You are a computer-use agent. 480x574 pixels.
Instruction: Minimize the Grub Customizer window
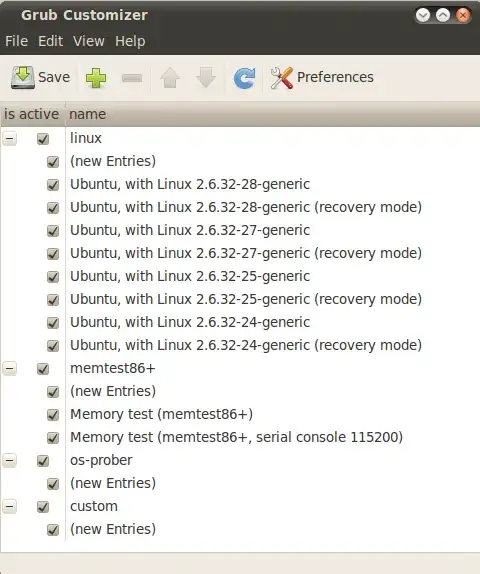click(x=423, y=15)
